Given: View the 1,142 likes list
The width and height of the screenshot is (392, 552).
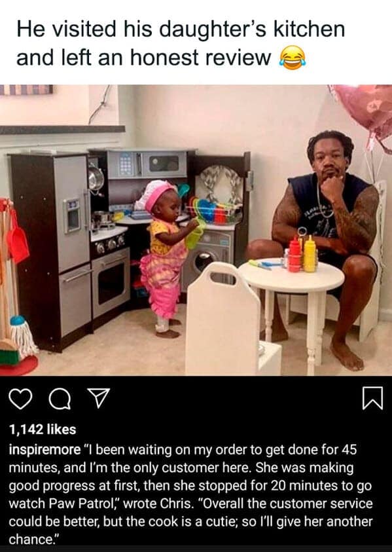Looking at the screenshot, I should (43, 430).
